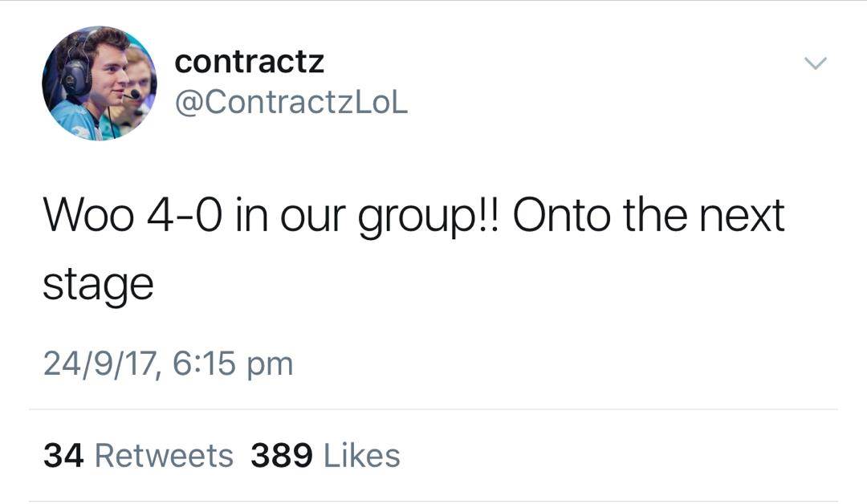The image size is (867, 504).
Task: Click the 6:15 pm time in the timestamp
Action: (x=231, y=365)
